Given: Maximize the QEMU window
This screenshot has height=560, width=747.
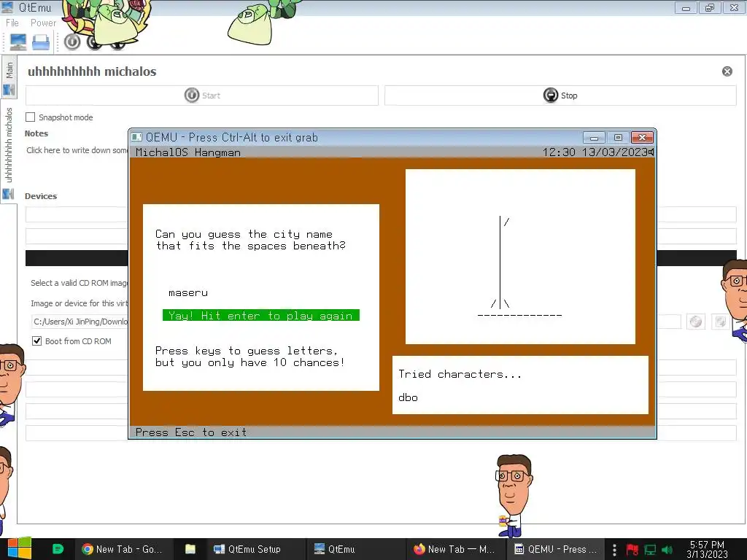Looking at the screenshot, I should (618, 138).
